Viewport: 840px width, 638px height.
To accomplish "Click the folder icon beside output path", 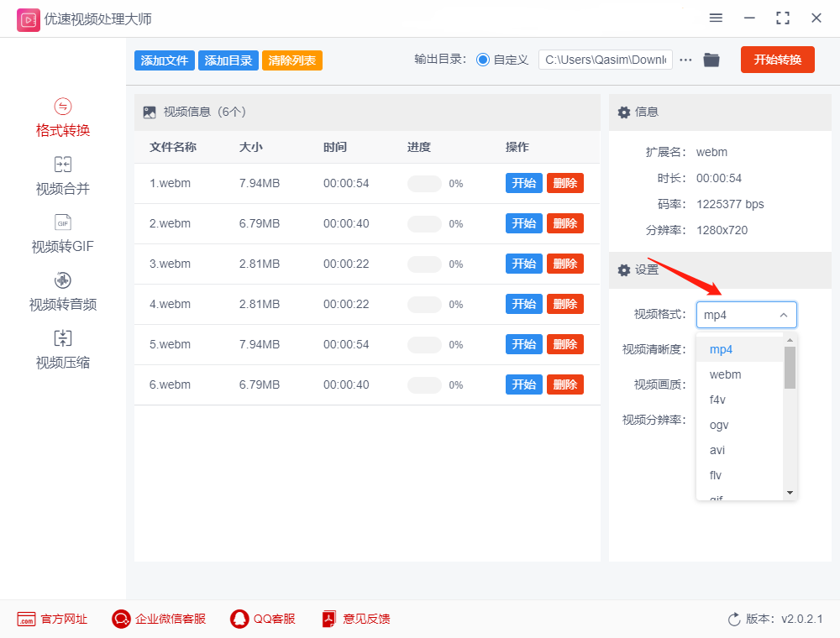I will (711, 60).
